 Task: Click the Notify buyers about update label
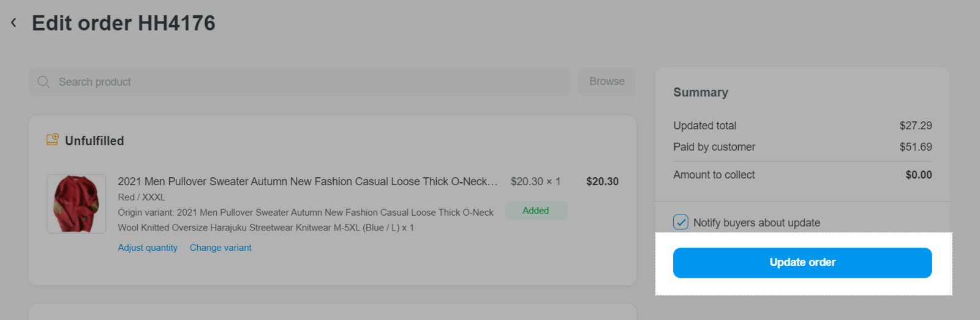(x=756, y=223)
